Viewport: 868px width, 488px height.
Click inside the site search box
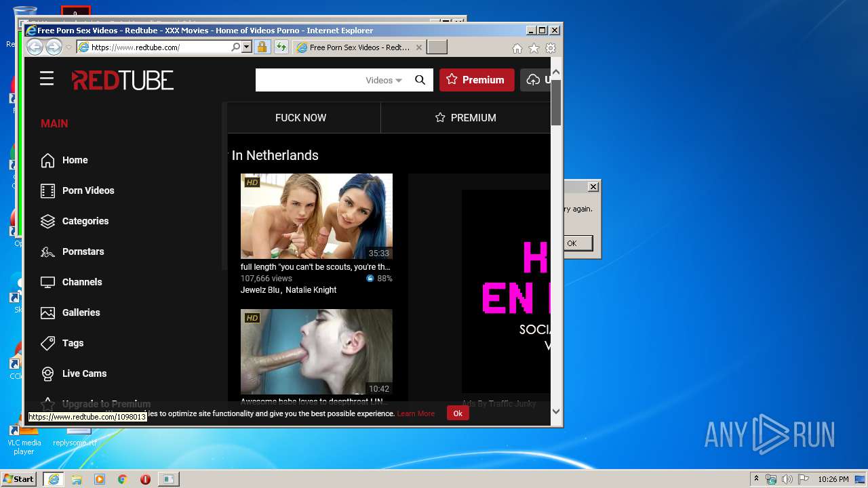(309, 80)
